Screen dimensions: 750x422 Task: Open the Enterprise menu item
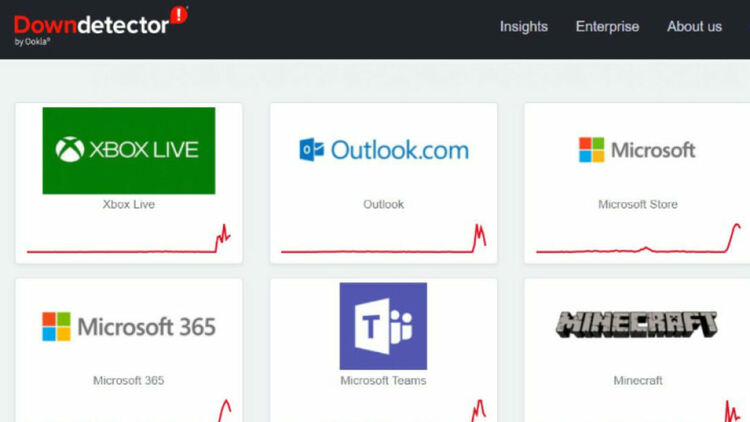pyautogui.click(x=607, y=27)
